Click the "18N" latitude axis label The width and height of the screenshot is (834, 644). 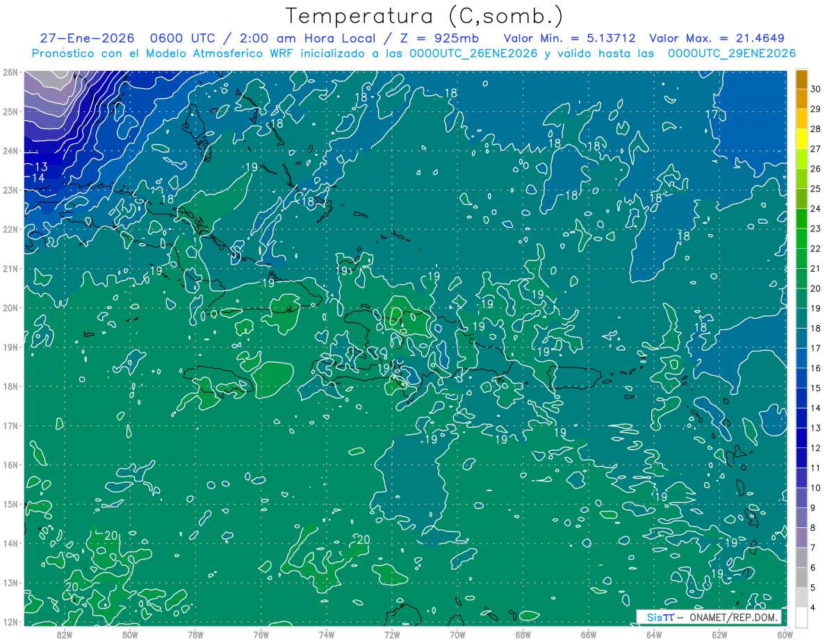point(10,386)
